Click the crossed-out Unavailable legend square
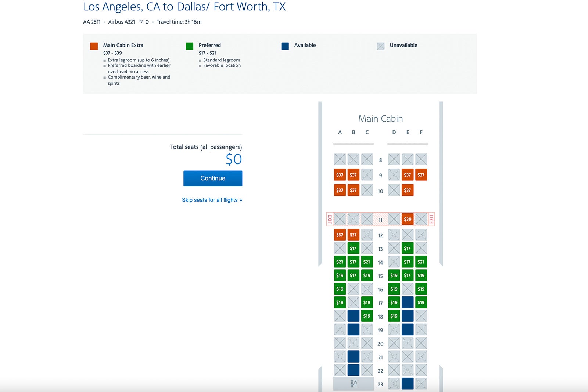The image size is (588, 392). (381, 46)
